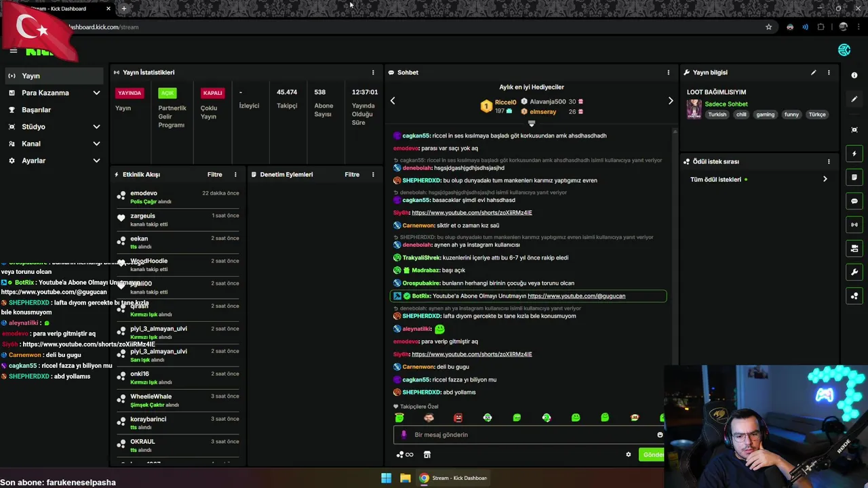Open emoji picker in message box
Image resolution: width=868 pixels, height=488 pixels.
coord(660,434)
